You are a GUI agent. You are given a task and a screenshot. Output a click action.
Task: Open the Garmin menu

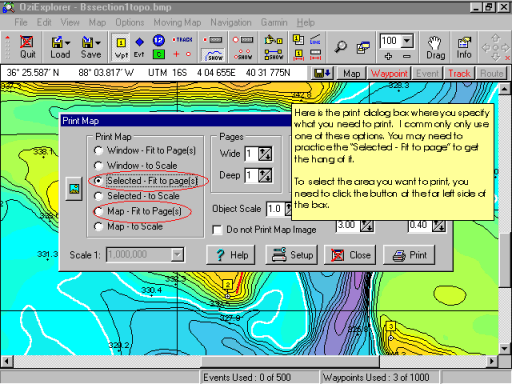point(274,22)
